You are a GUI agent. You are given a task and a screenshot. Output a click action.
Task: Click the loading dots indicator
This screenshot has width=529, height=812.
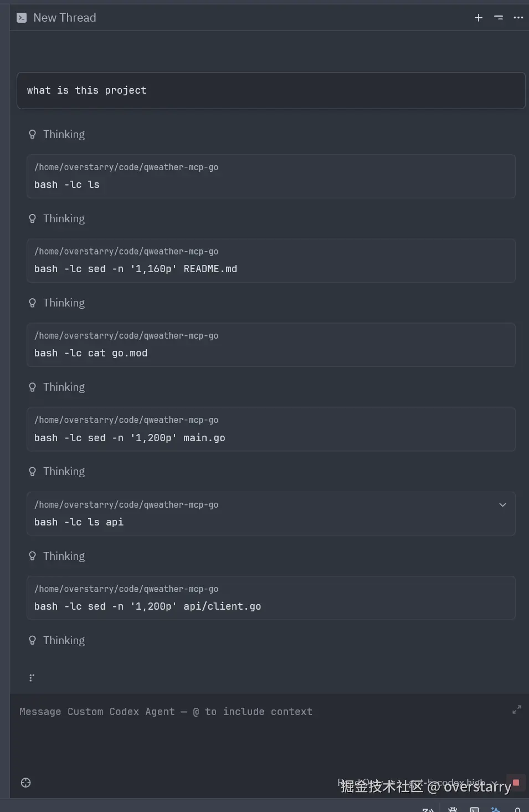coord(32,677)
